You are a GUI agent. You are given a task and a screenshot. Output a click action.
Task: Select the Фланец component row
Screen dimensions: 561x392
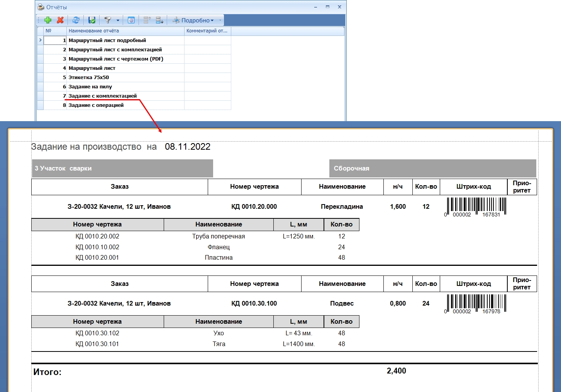click(x=219, y=247)
